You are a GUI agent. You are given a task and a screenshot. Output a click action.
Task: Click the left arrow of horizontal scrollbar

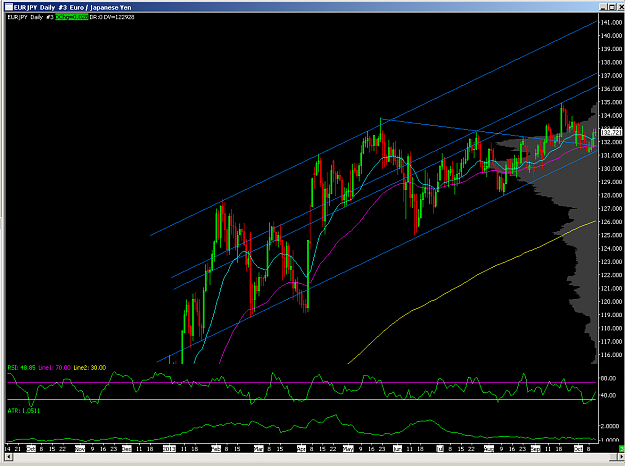(8, 456)
